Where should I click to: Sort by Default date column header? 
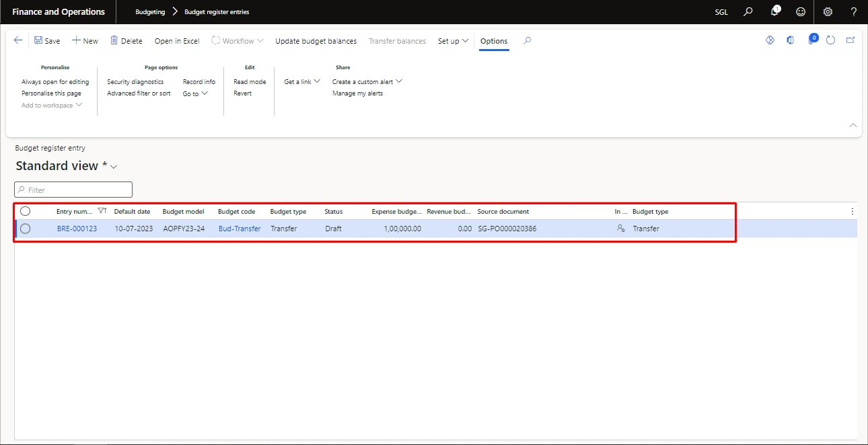[132, 212]
